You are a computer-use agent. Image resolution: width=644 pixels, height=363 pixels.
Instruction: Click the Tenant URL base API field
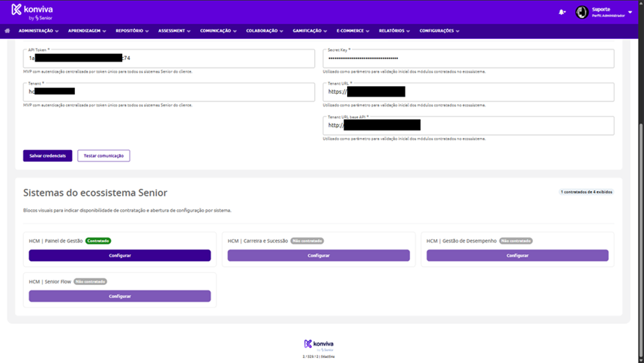coord(469,126)
